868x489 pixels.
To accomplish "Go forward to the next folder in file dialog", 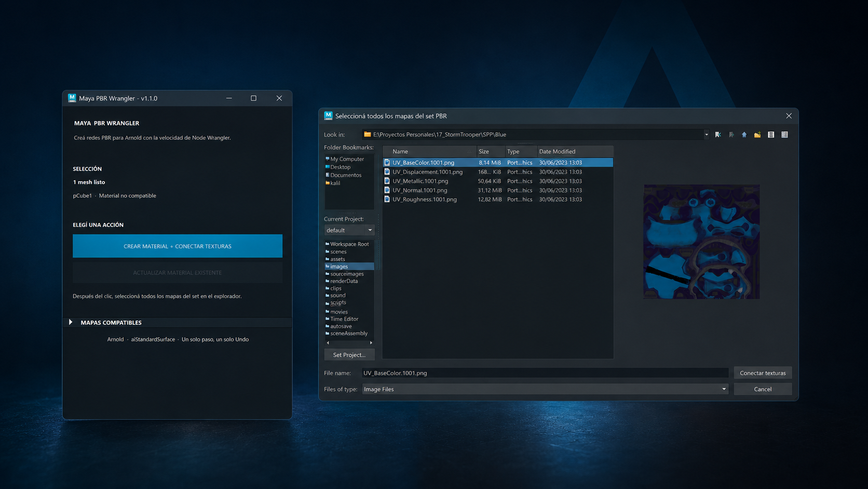I will pos(731,135).
